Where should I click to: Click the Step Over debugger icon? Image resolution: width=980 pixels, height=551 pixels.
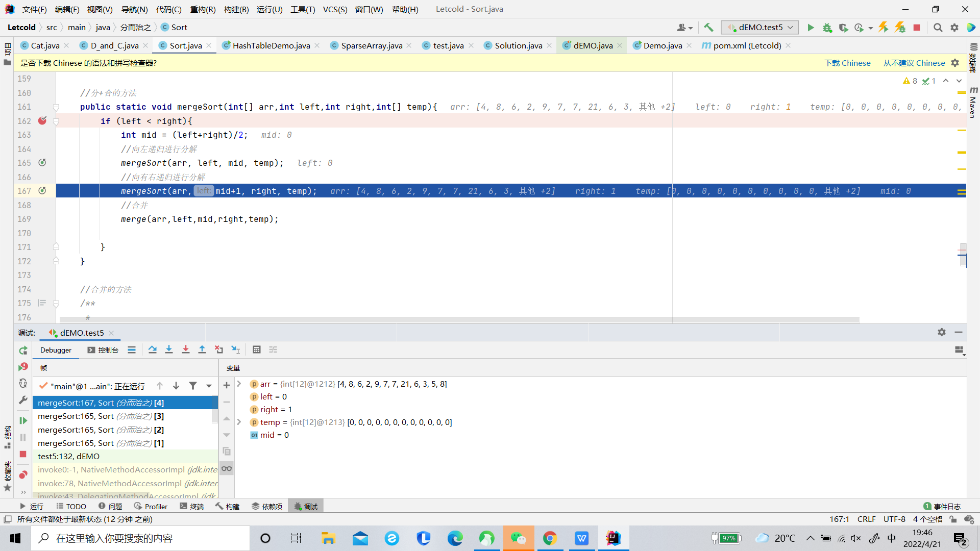click(152, 349)
